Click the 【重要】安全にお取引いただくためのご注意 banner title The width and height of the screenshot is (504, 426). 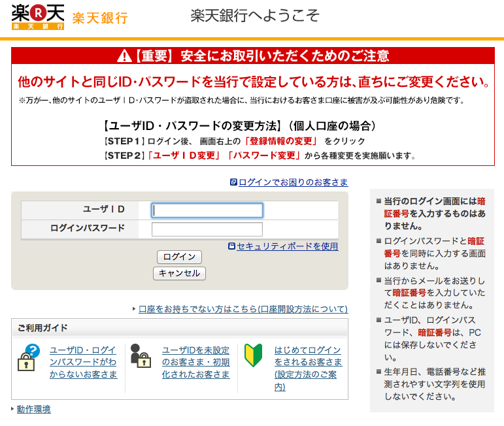coord(261,56)
